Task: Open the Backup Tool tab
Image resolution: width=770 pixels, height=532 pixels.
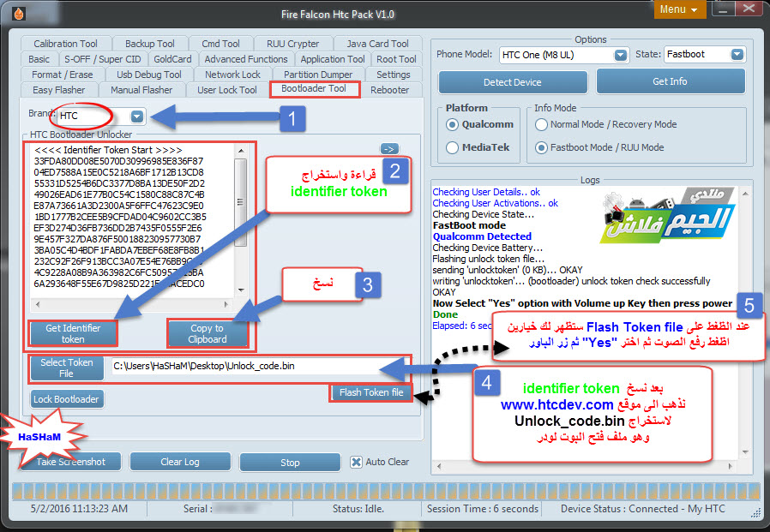Action: coord(149,44)
